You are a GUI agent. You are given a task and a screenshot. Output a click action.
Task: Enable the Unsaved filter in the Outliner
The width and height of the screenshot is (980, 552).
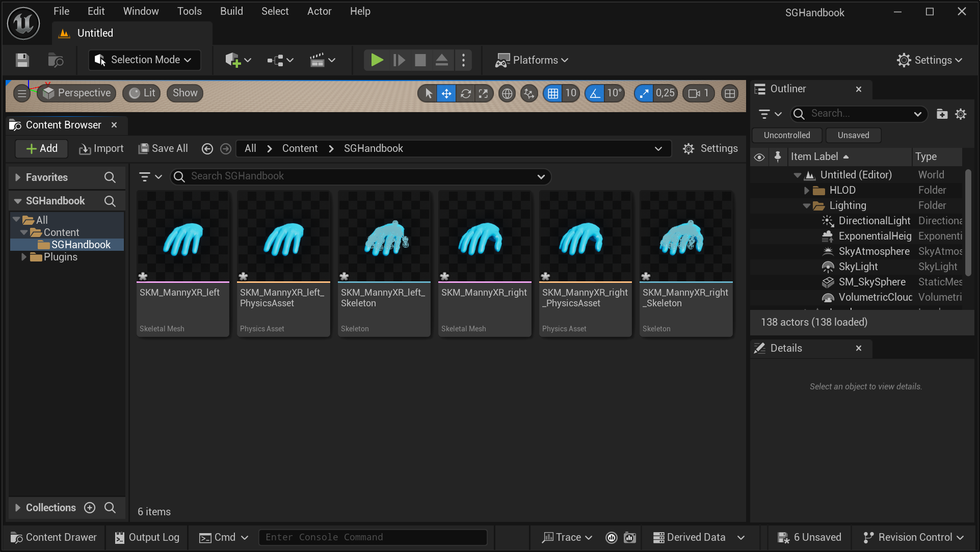[x=853, y=135]
